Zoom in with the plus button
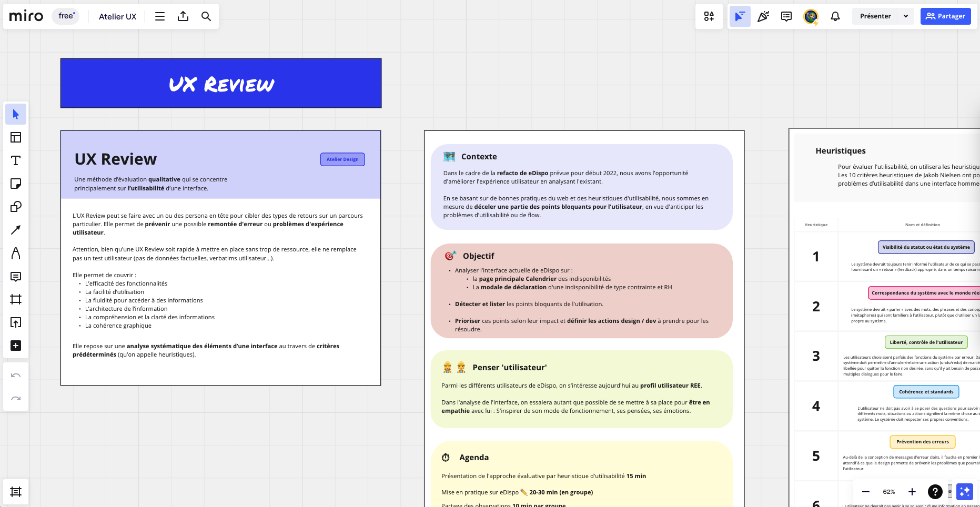The image size is (980, 507). click(912, 492)
